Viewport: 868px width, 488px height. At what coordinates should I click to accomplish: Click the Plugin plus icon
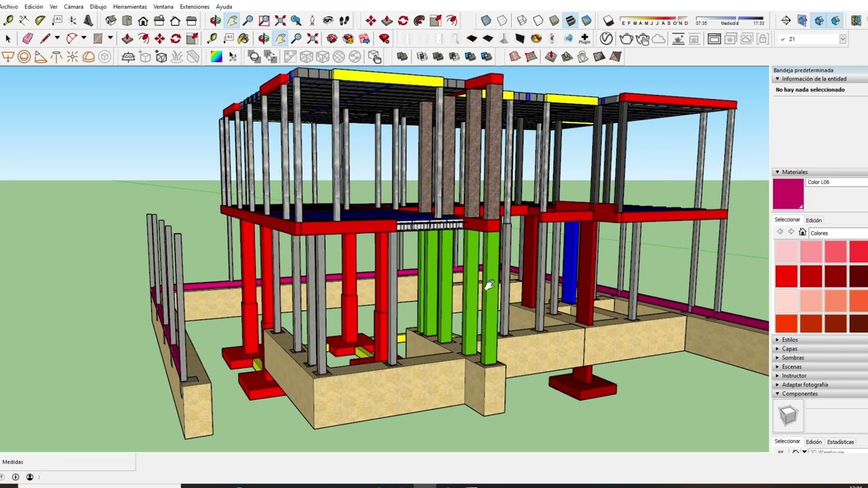click(585, 39)
